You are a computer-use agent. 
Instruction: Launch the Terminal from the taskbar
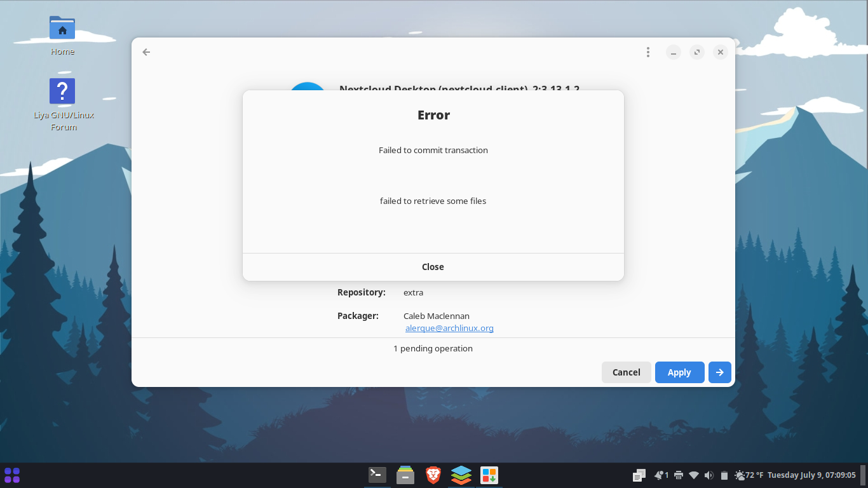pyautogui.click(x=377, y=475)
